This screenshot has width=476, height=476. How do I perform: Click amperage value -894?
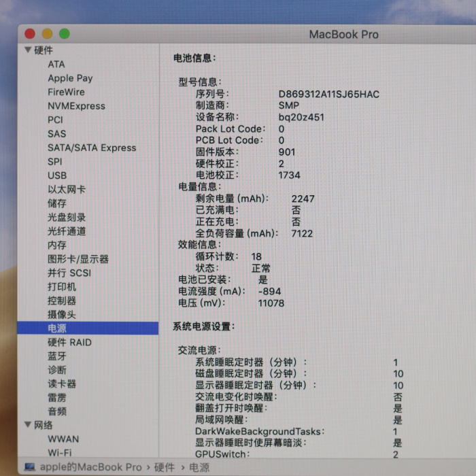(x=270, y=292)
